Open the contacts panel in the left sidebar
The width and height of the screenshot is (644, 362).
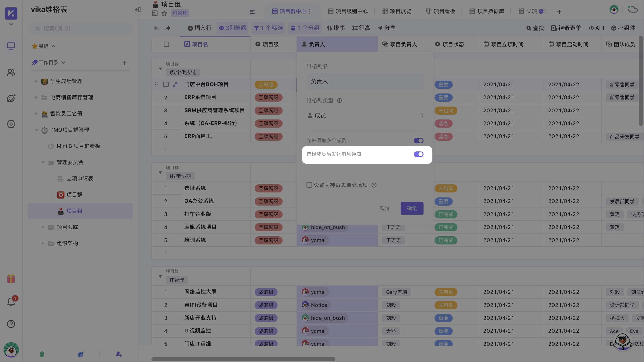pos(11,72)
